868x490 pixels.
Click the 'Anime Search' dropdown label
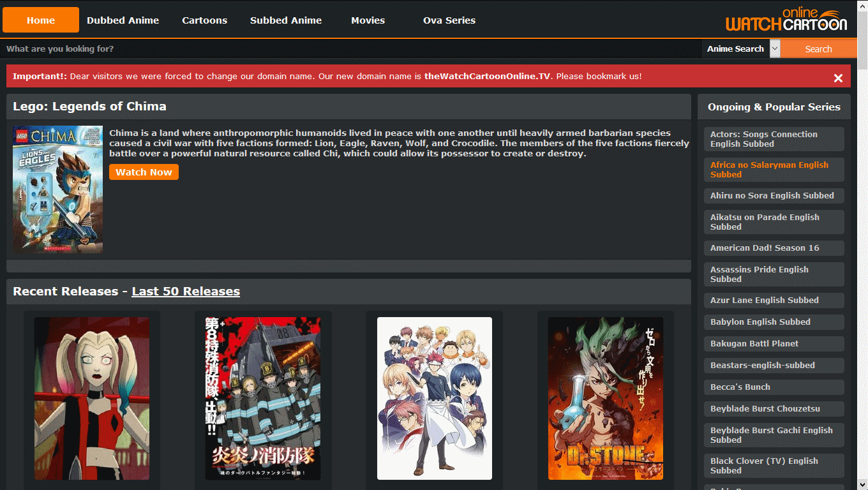pyautogui.click(x=735, y=48)
